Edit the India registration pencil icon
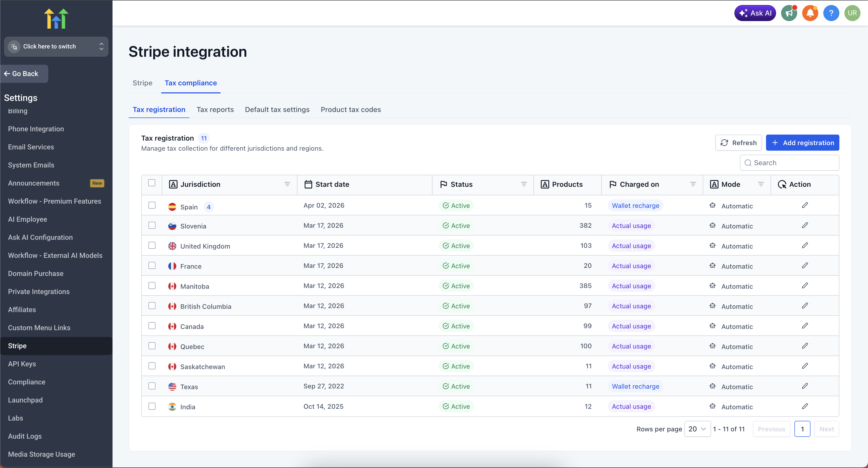The height and width of the screenshot is (468, 868). pos(805,406)
